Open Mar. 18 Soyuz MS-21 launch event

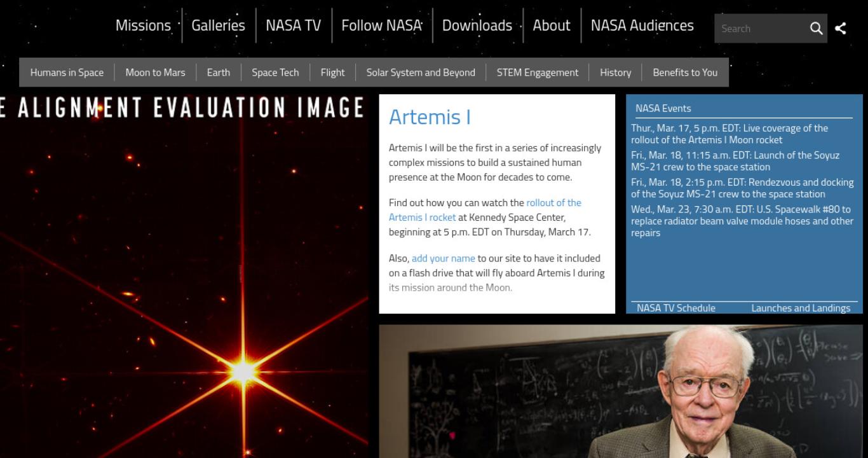[x=735, y=161]
